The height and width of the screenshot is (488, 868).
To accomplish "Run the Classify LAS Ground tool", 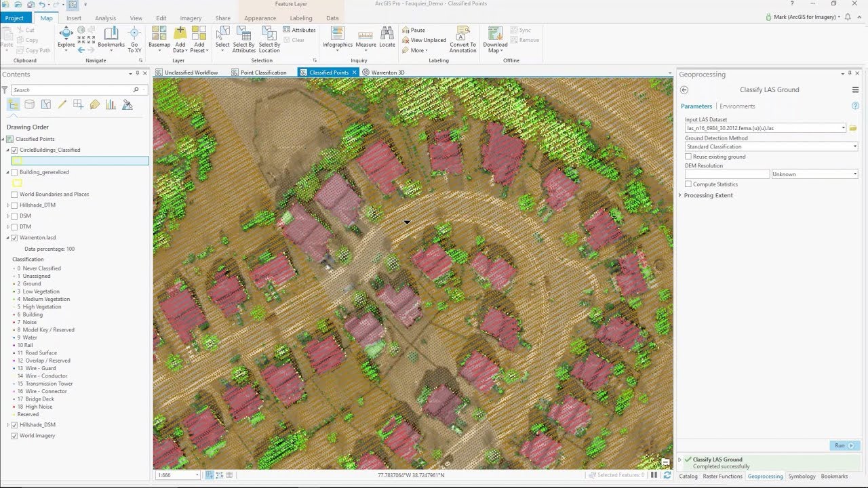I will 844,445.
